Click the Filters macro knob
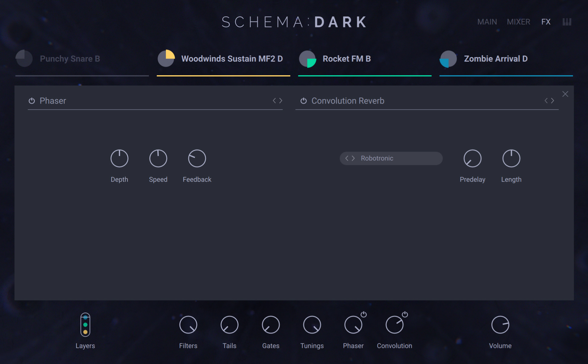 tap(188, 325)
